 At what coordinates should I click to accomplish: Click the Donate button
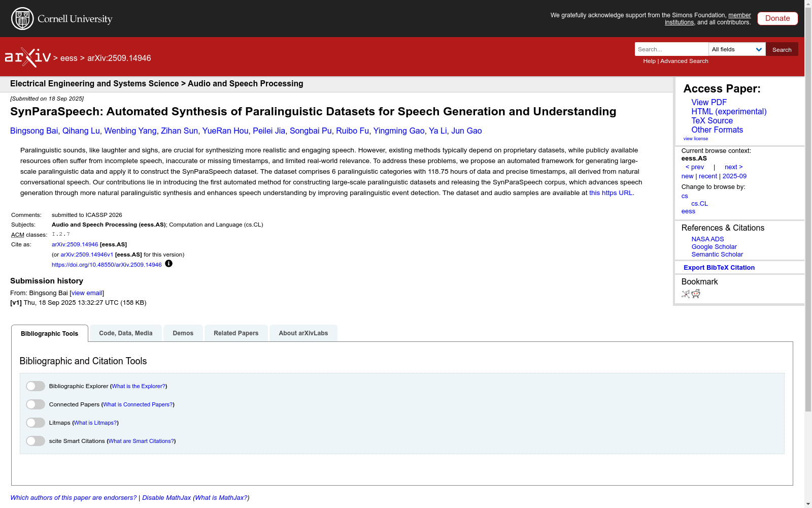(777, 18)
